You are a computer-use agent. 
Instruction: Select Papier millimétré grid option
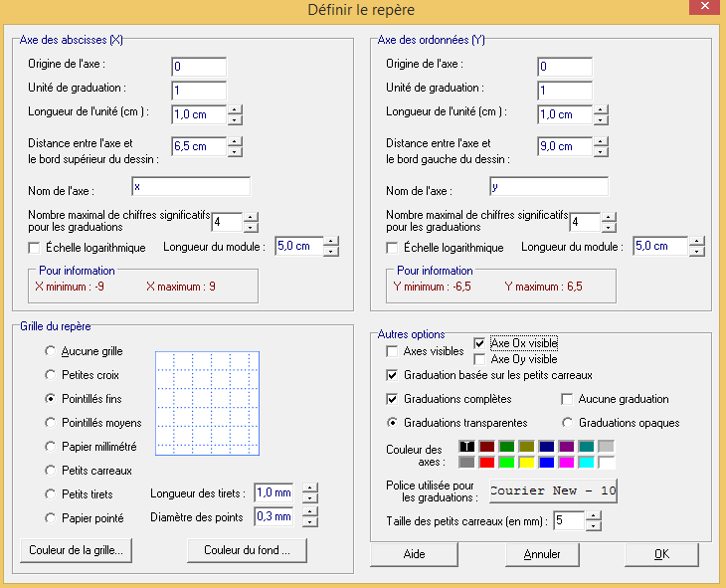tap(51, 447)
